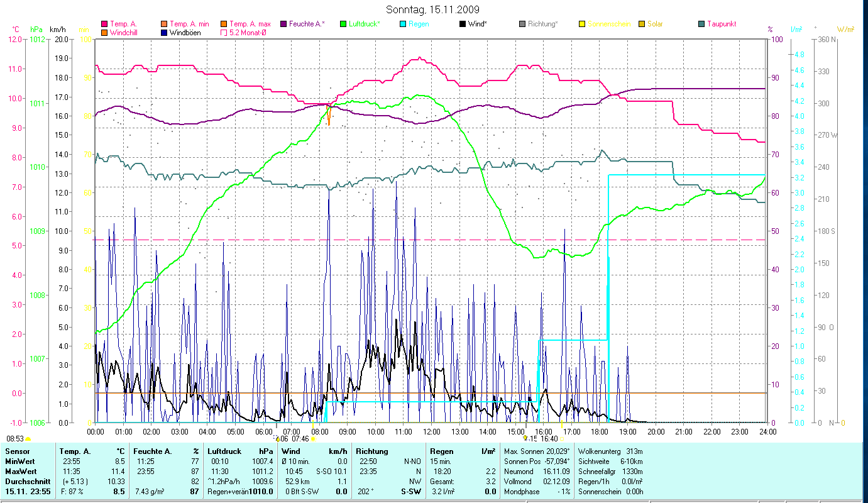Viewport: 868px width, 503px height.
Task: Click the 18:00 time axis label
Action: click(600, 431)
